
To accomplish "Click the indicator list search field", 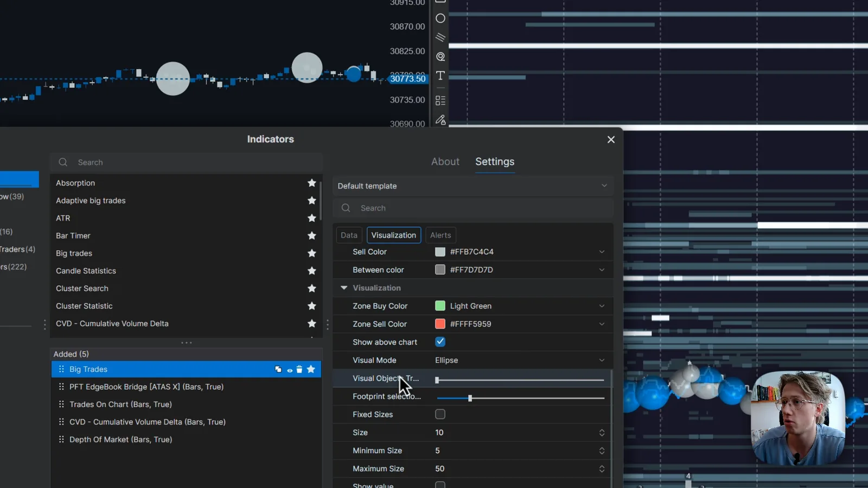I will click(187, 162).
